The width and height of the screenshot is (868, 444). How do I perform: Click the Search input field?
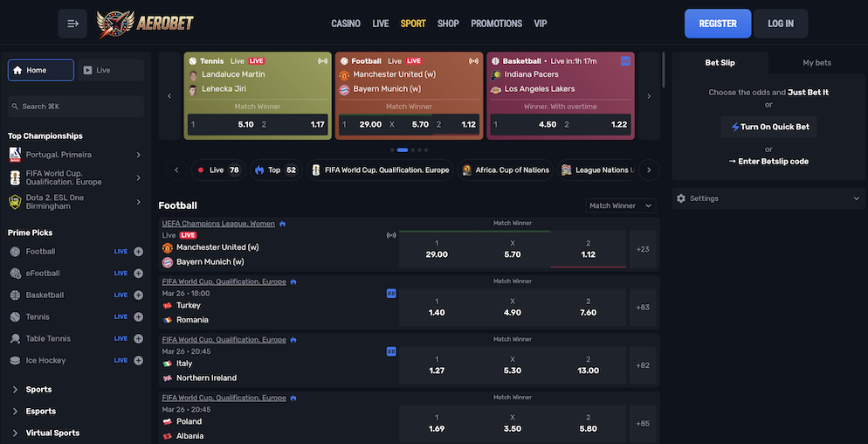click(x=76, y=107)
